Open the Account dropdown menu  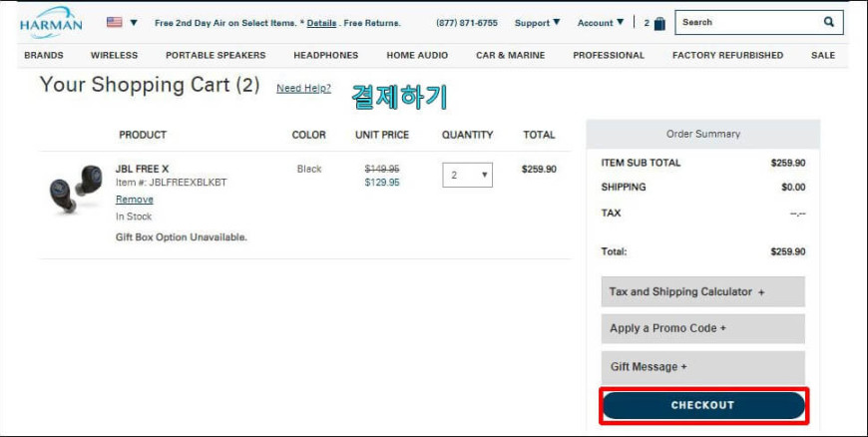[600, 23]
